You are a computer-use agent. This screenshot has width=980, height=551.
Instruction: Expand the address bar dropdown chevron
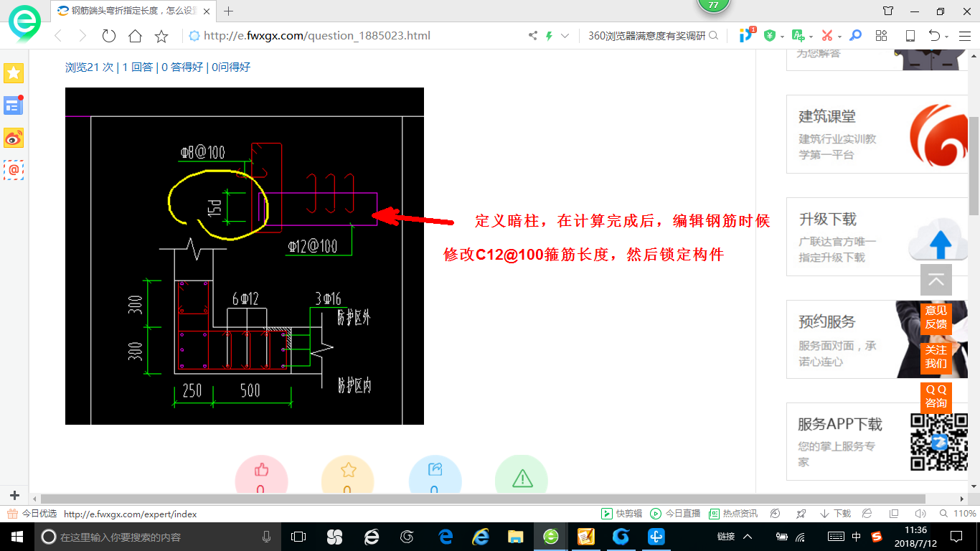point(565,36)
